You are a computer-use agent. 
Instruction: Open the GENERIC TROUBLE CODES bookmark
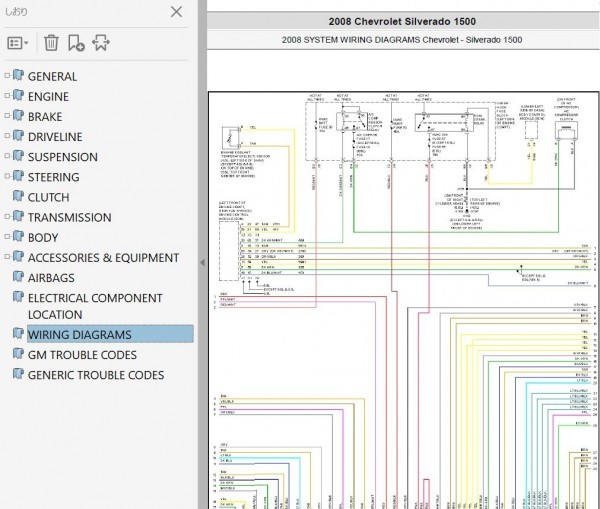(96, 375)
